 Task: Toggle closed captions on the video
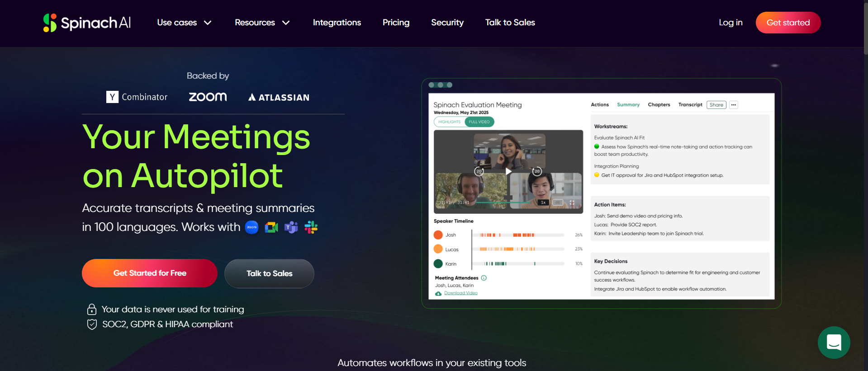point(558,202)
